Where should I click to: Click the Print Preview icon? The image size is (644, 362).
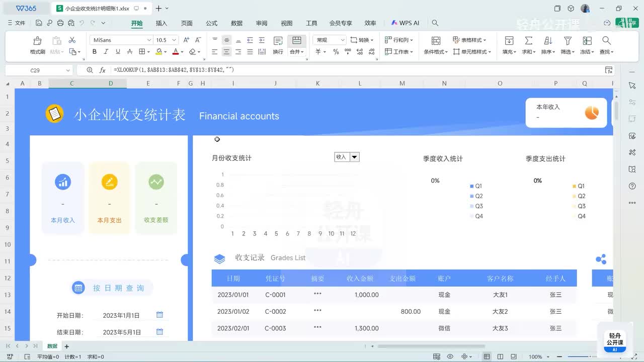[71, 23]
